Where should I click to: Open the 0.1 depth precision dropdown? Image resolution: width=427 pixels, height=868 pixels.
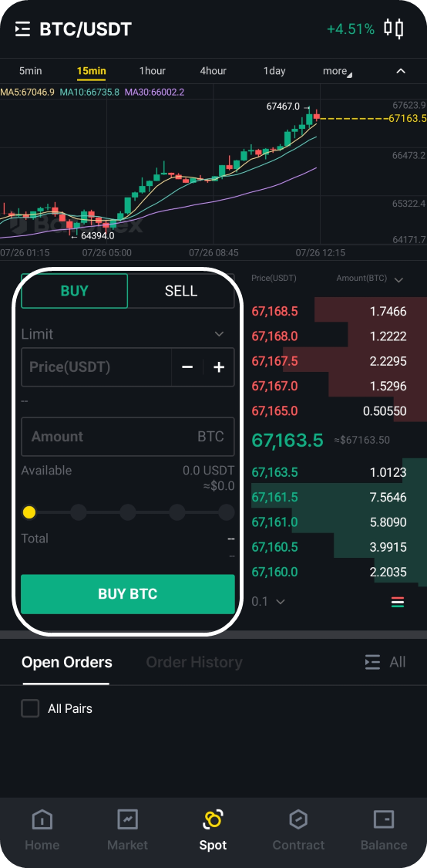268,602
